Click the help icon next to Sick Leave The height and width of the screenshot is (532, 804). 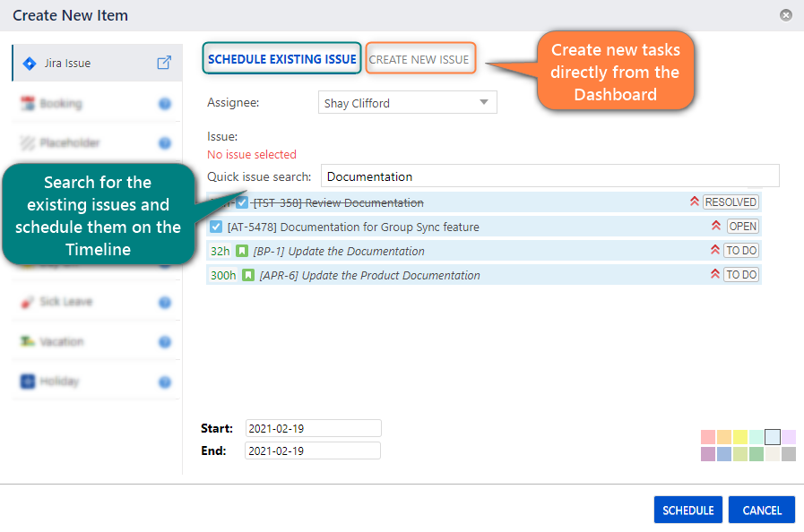(x=165, y=303)
